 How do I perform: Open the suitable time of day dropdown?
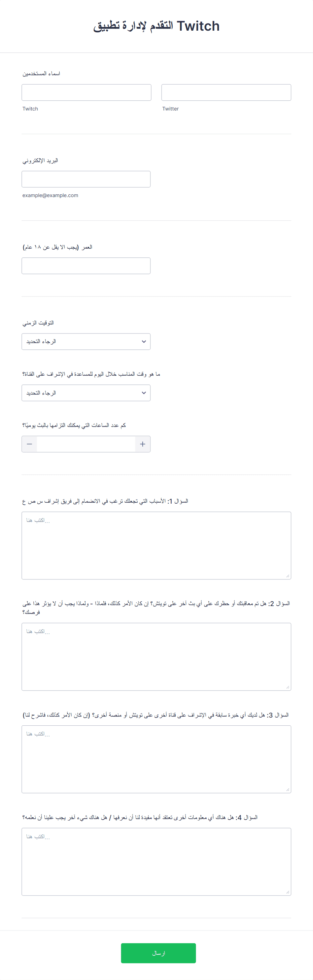coord(86,393)
